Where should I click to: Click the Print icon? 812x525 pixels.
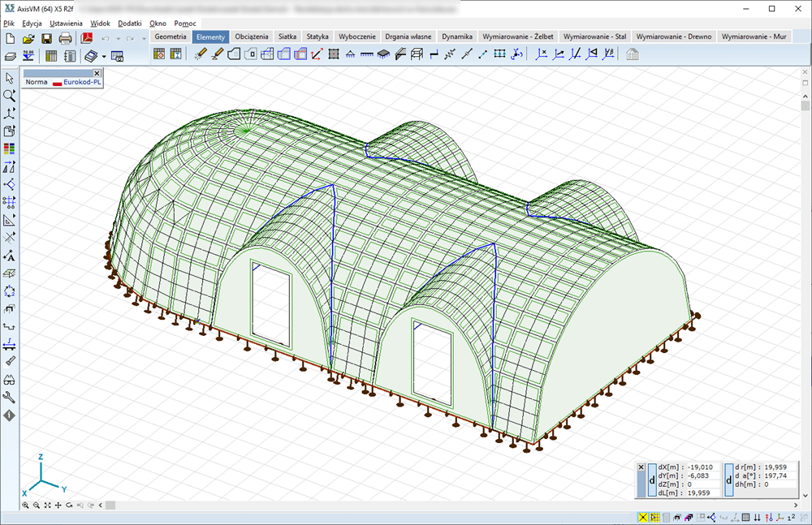pos(65,38)
